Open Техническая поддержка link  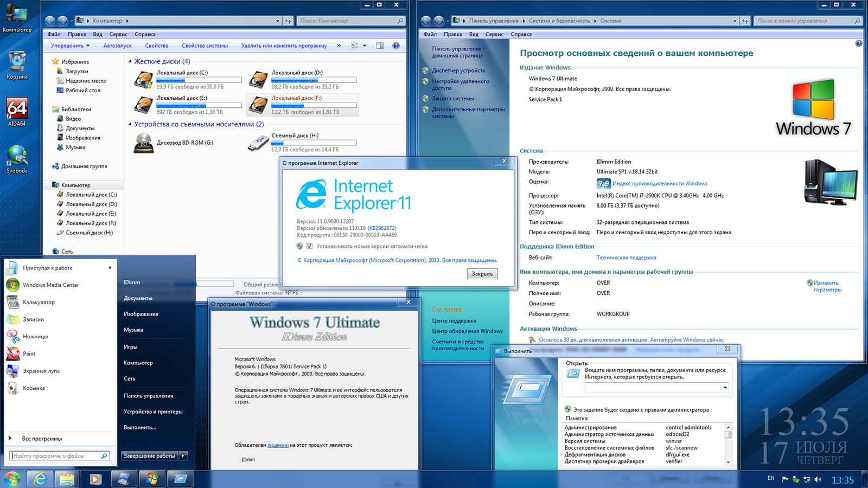point(627,258)
